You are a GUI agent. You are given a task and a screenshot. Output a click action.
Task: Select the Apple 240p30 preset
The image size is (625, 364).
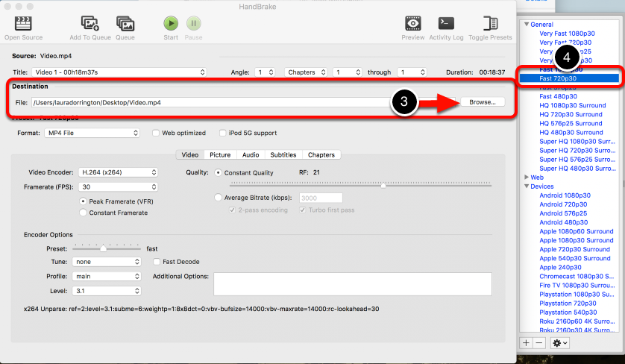click(560, 268)
